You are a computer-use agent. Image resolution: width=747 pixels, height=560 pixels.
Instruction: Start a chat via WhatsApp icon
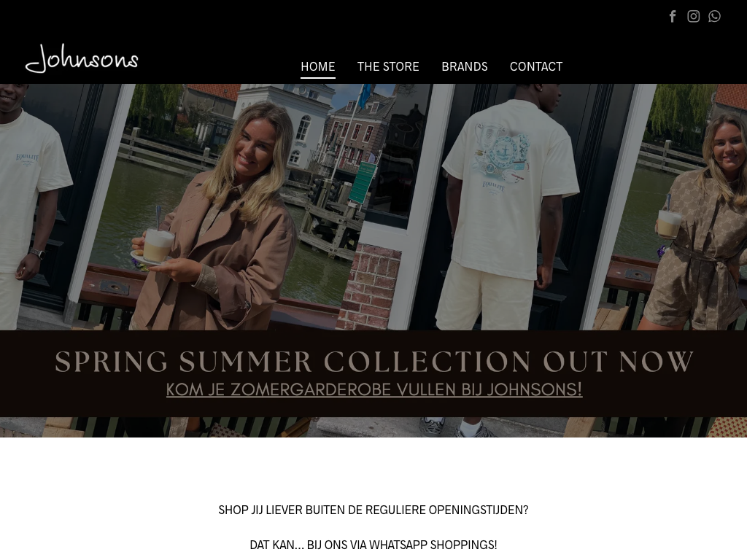tap(714, 16)
